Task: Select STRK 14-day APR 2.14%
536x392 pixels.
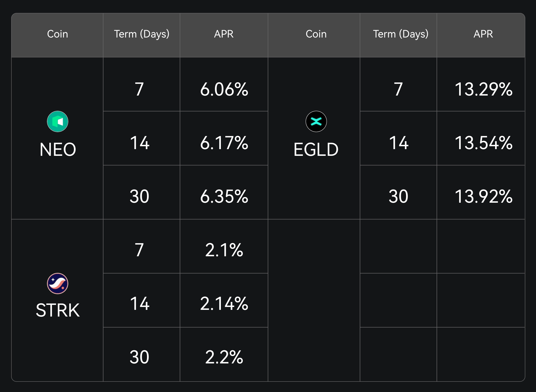Action: point(224,304)
